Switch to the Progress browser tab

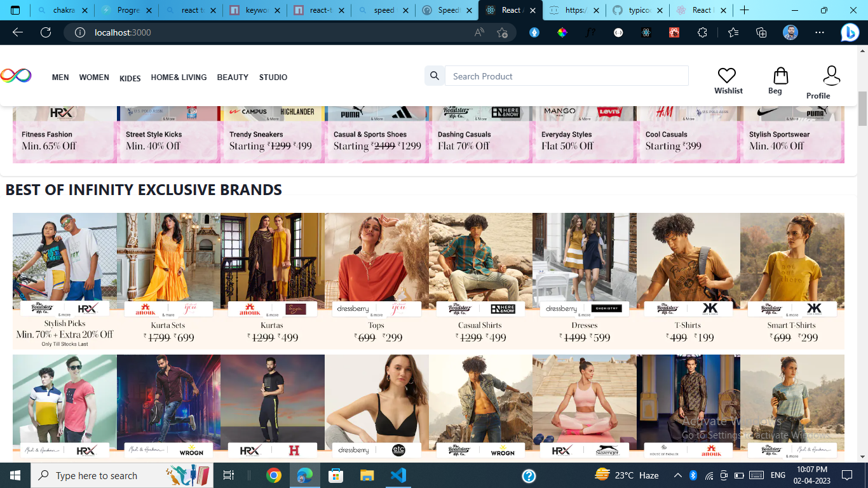pos(126,10)
